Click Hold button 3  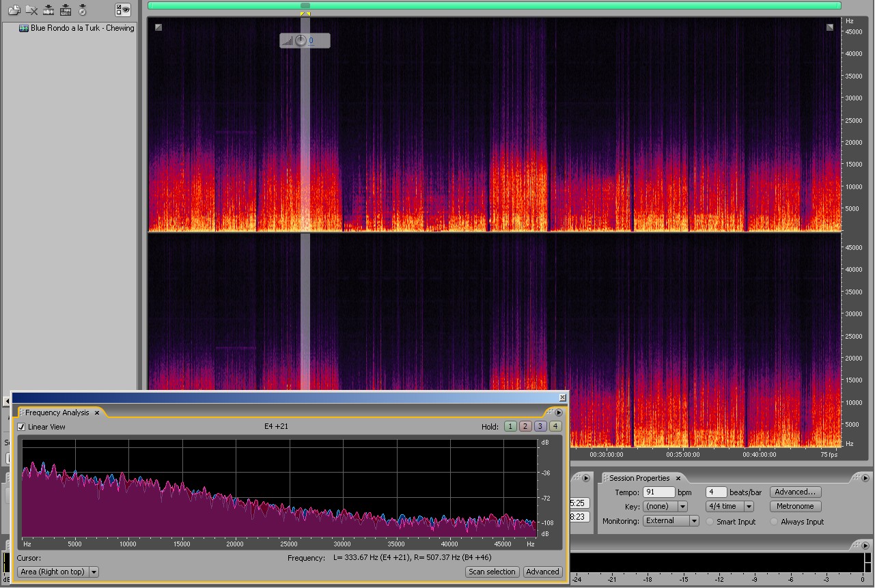[540, 426]
